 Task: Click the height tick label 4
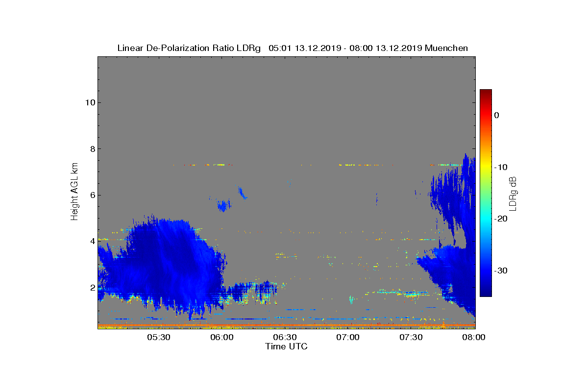[92, 241]
